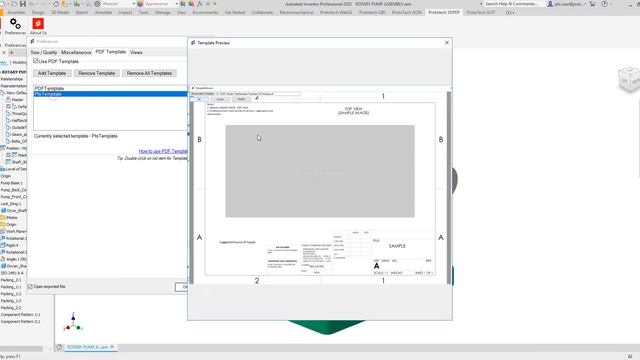Image resolution: width=640 pixels, height=360 pixels.
Task: Select Rigid:4 constraint in browser
Action: (x=9, y=245)
